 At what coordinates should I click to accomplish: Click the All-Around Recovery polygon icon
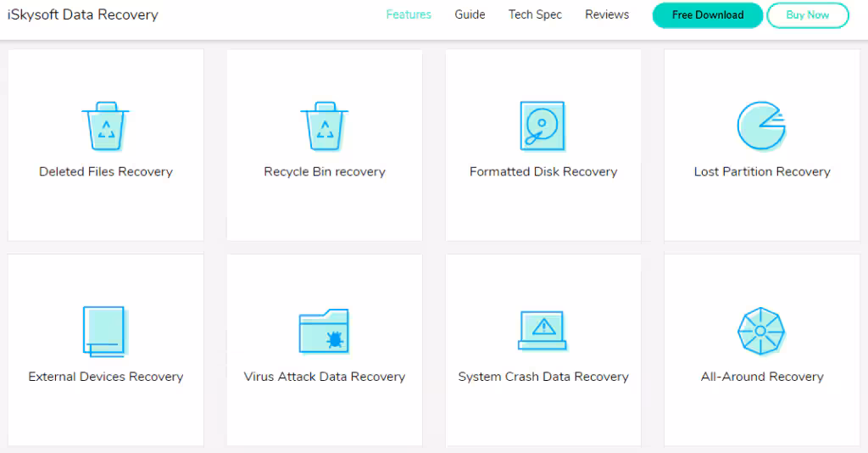tap(761, 331)
